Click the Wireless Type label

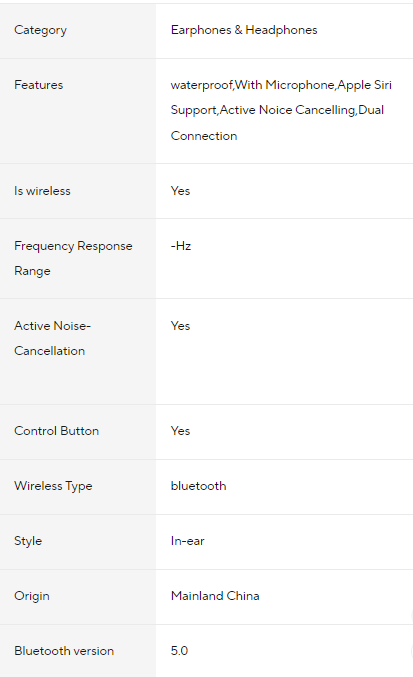click(x=53, y=486)
